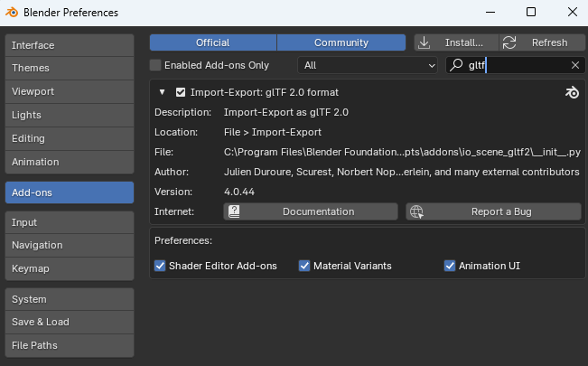Click the Install... button
588x366 pixels.
coord(456,42)
